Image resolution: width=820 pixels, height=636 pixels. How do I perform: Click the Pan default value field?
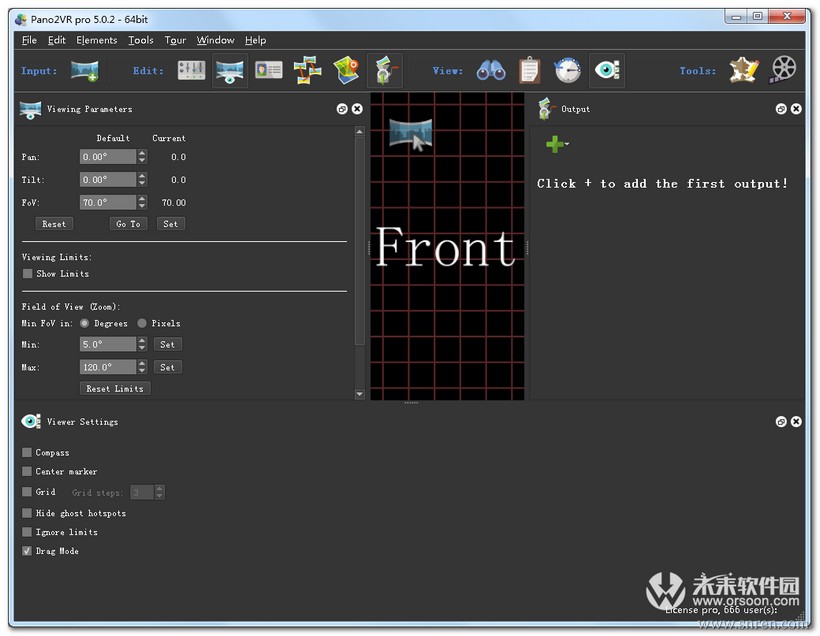click(108, 156)
